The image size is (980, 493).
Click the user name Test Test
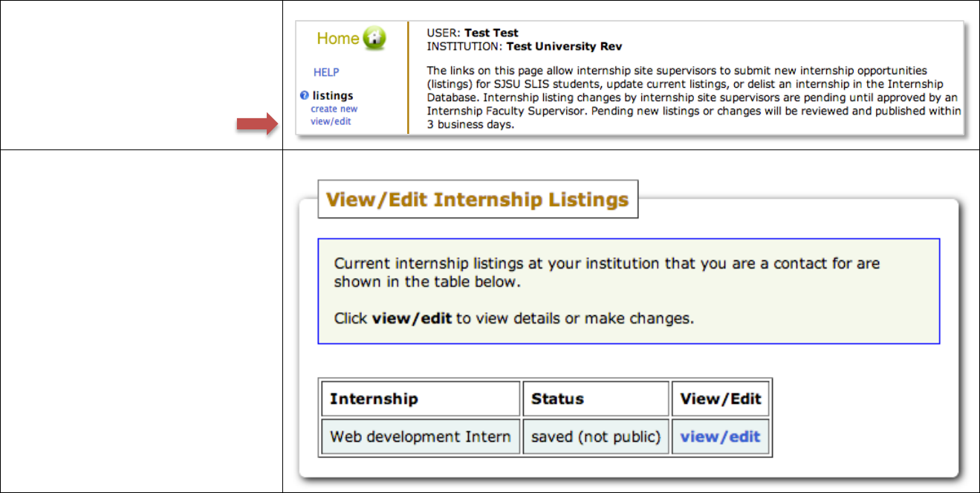pyautogui.click(x=491, y=33)
